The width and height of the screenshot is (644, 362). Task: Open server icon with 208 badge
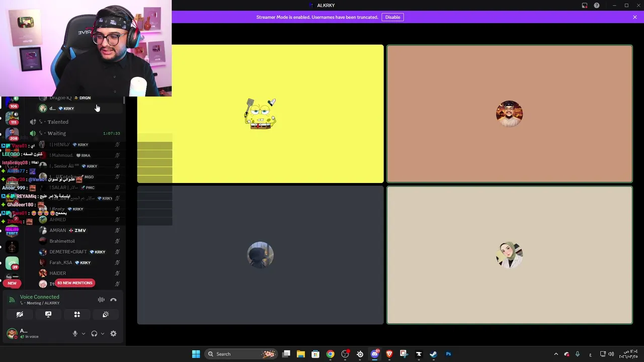pyautogui.click(x=12, y=134)
